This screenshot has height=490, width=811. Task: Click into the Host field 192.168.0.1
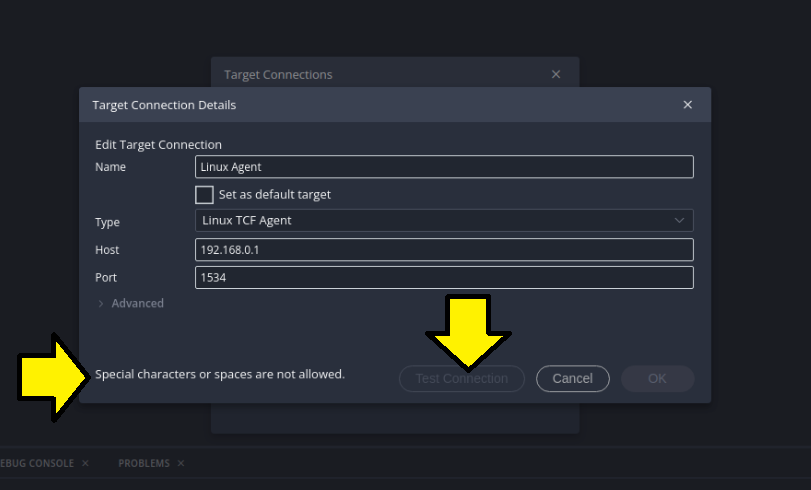(443, 250)
